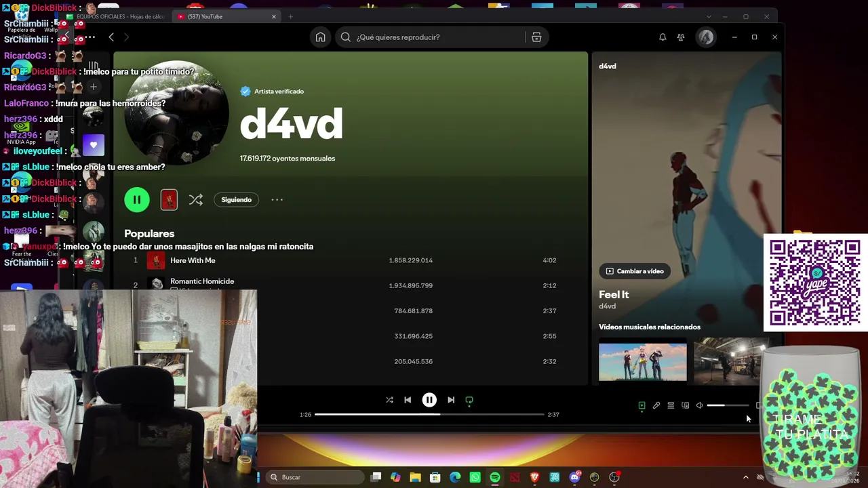Viewport: 868px width, 488px height.
Task: Open d4vd artist link under Feel It
Action: tap(607, 306)
